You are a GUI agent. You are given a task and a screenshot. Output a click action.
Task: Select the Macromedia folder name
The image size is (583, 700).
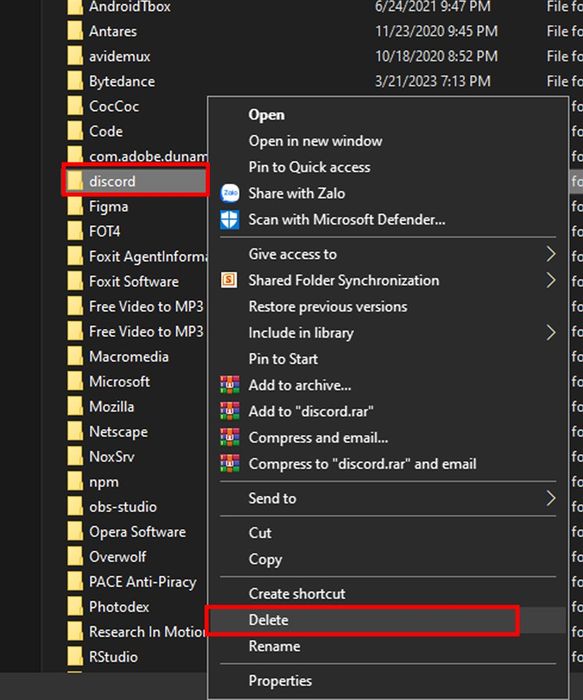tap(129, 357)
